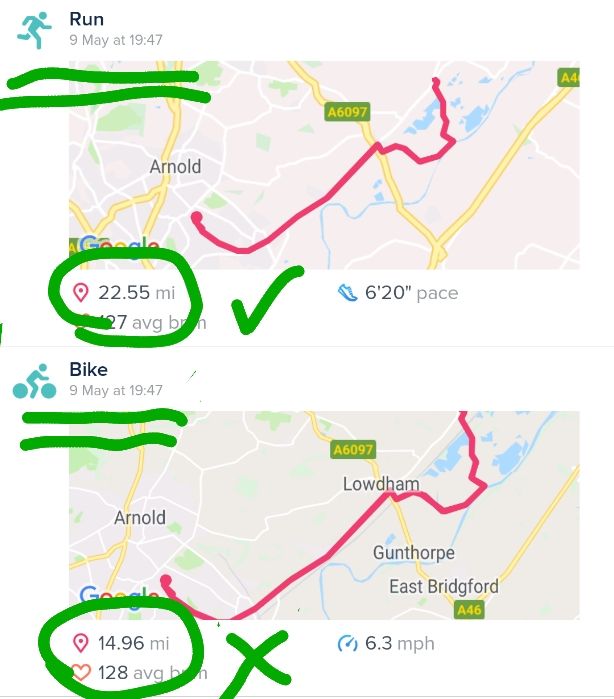Click the A6097 road marker on Run map
The image size is (614, 699).
click(349, 114)
